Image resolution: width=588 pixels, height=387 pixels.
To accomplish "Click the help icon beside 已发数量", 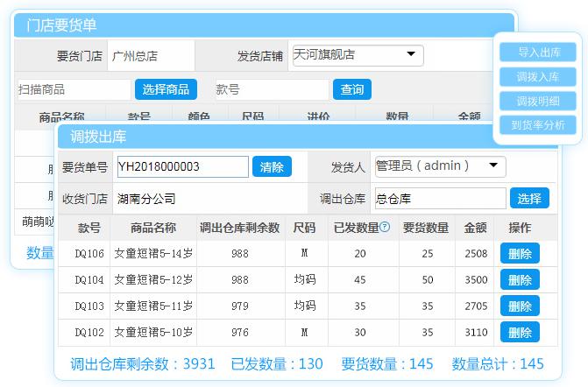I will pos(385,227).
